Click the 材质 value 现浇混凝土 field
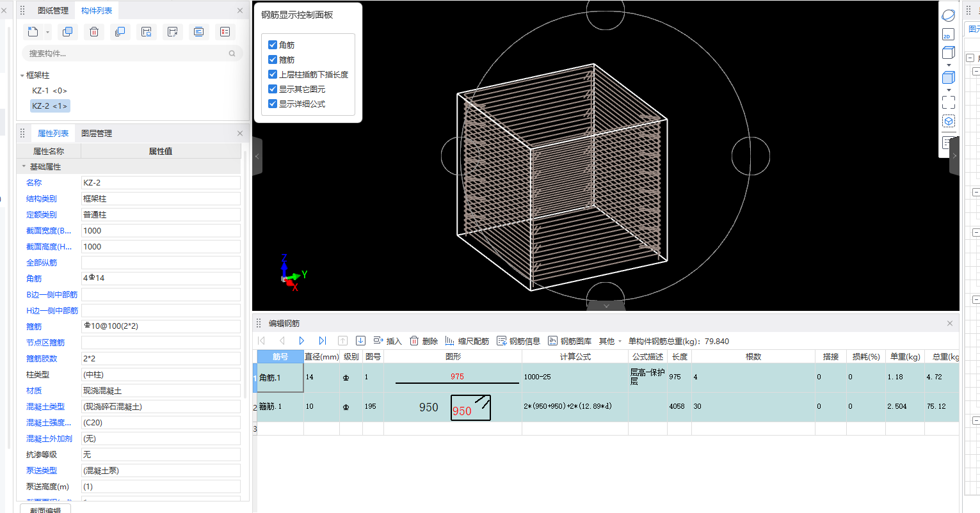Image resolution: width=980 pixels, height=513 pixels. (x=161, y=391)
